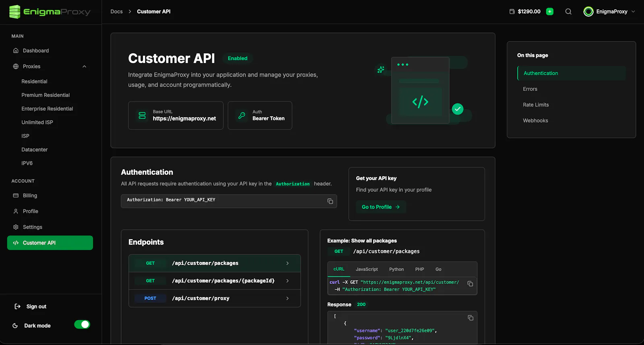This screenshot has height=345, width=644.
Task: Open Residential proxies page
Action: click(34, 82)
